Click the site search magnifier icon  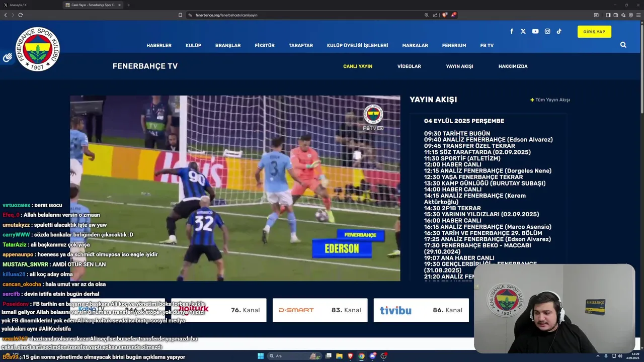click(623, 45)
